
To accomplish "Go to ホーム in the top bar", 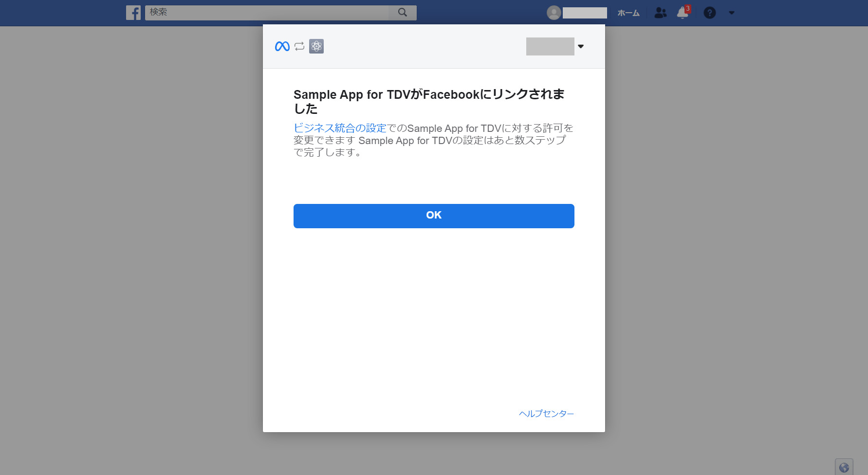I will tap(628, 13).
